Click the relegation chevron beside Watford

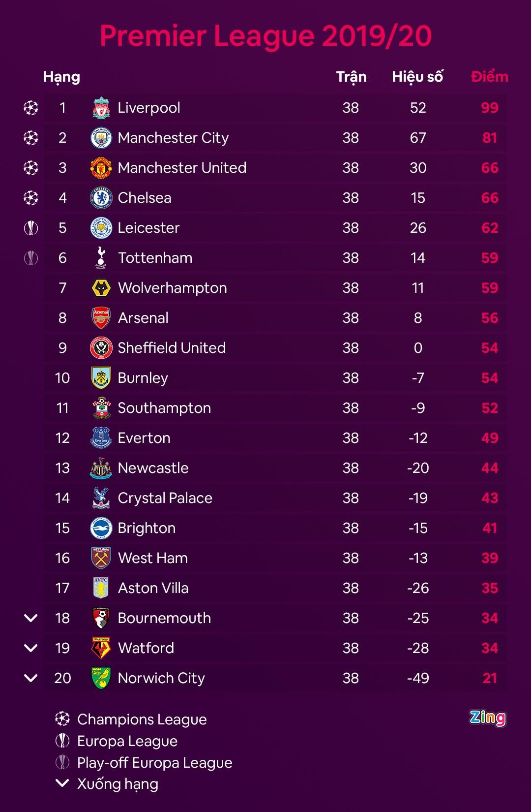tap(31, 648)
